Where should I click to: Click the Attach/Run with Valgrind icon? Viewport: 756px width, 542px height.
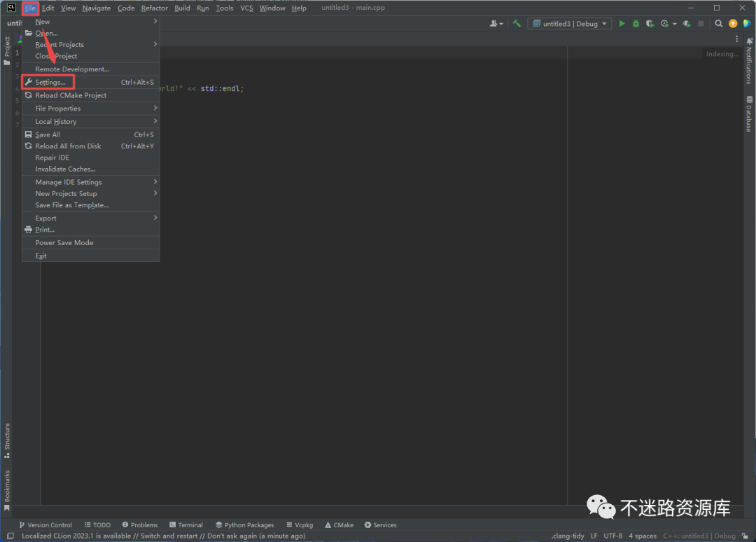[687, 23]
